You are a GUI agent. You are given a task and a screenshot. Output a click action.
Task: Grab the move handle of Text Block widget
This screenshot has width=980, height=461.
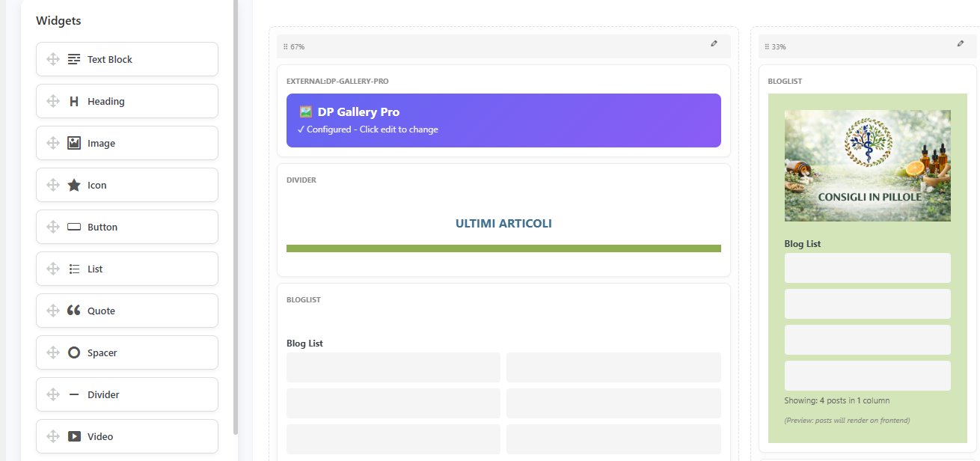tap(53, 59)
